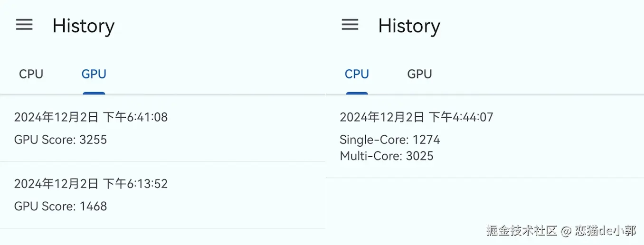Click the GPU Score: 3255 text
644x245 pixels.
coord(60,140)
